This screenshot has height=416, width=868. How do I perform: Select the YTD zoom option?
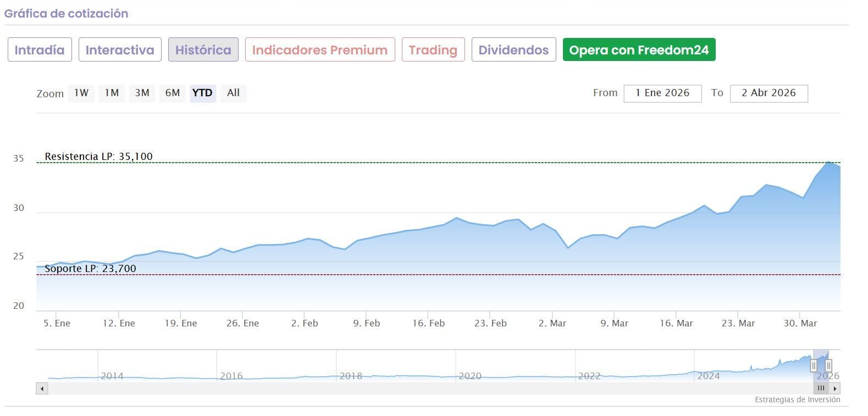tap(202, 93)
